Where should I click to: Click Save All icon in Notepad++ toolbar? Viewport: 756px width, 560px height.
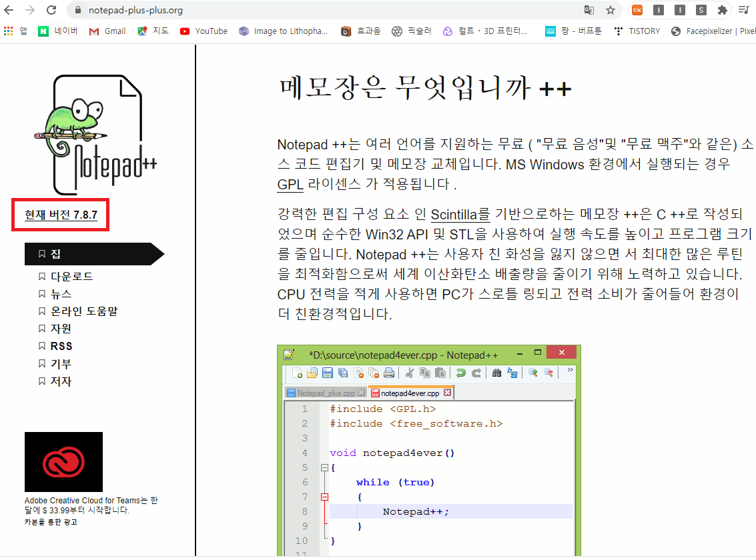[x=343, y=373]
